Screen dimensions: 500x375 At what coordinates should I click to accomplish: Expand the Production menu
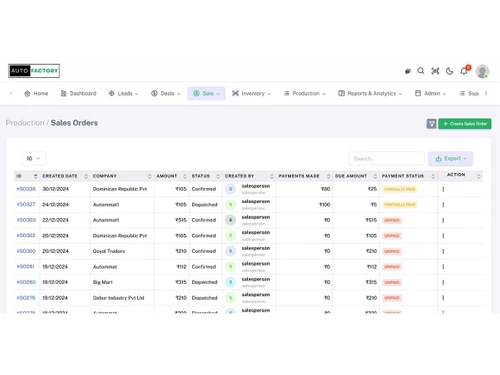pos(305,93)
